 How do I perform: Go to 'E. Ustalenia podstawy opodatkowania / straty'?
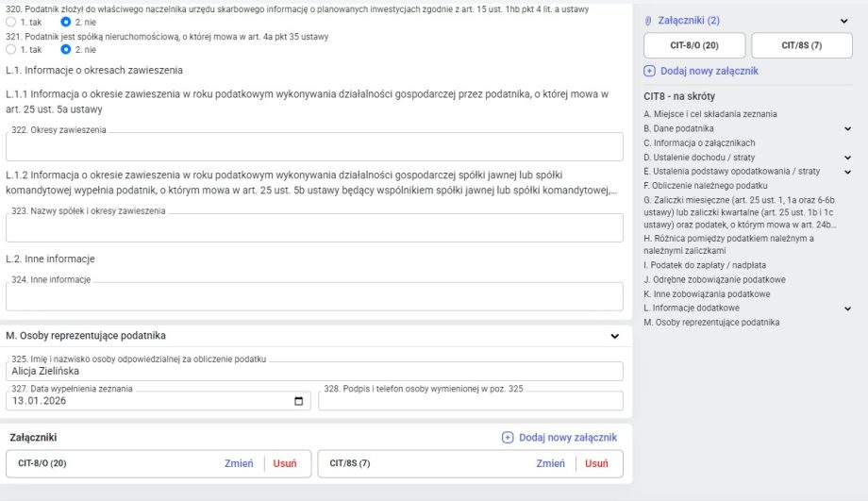[x=732, y=172]
